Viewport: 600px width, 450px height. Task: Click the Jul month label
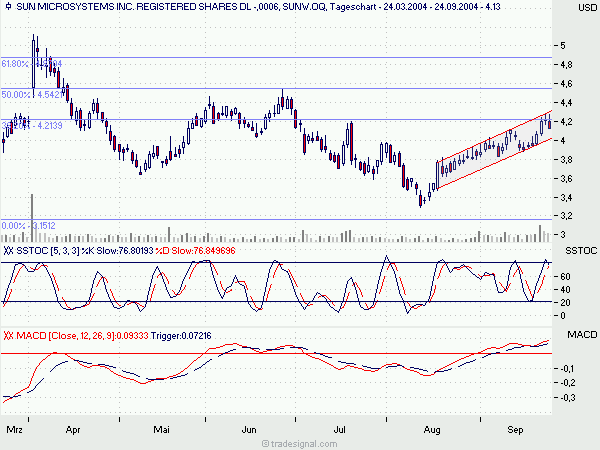[x=339, y=430]
